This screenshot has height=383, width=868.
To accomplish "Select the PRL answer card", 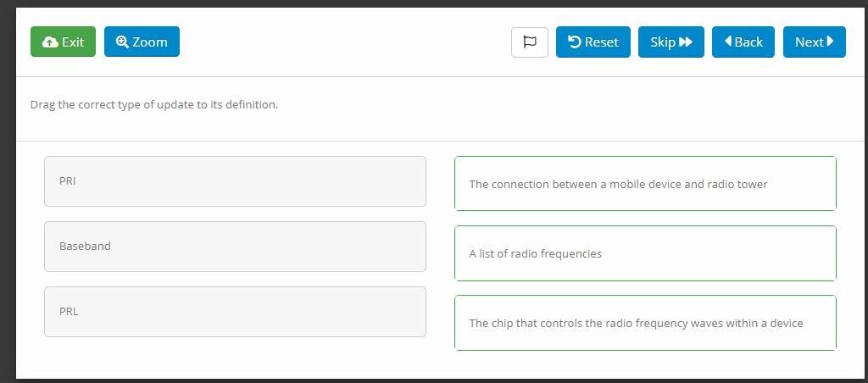I will (x=235, y=312).
